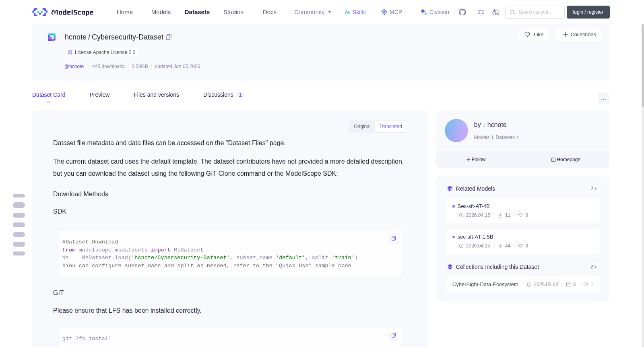Screen dimensions: 644x347
Task: Click the login / register button
Action: (x=588, y=12)
